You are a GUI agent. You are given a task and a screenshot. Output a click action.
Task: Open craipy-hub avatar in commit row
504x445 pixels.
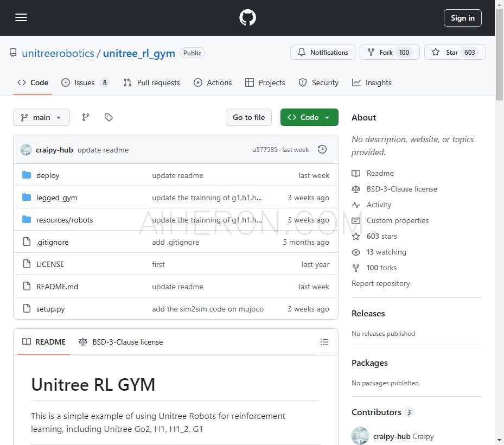(x=26, y=150)
